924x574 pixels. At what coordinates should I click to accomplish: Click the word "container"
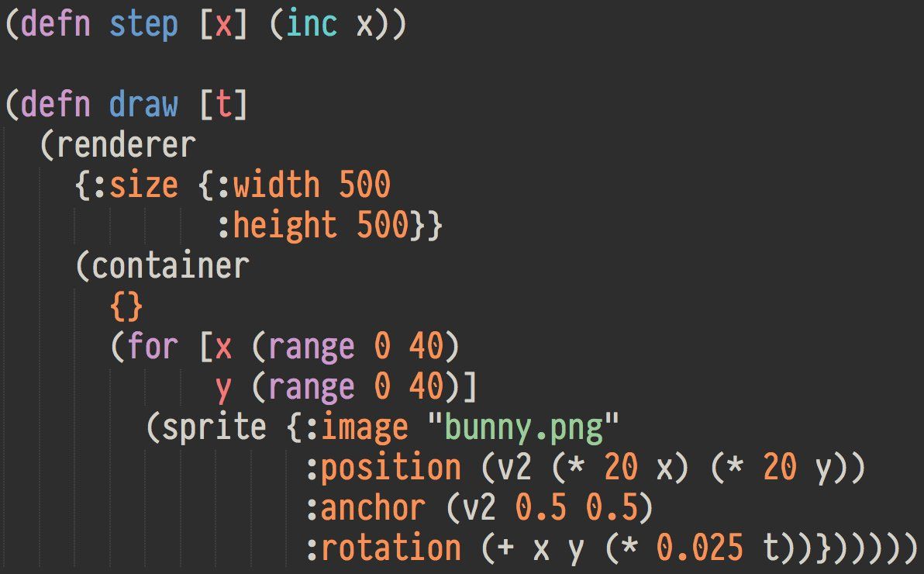(x=171, y=265)
